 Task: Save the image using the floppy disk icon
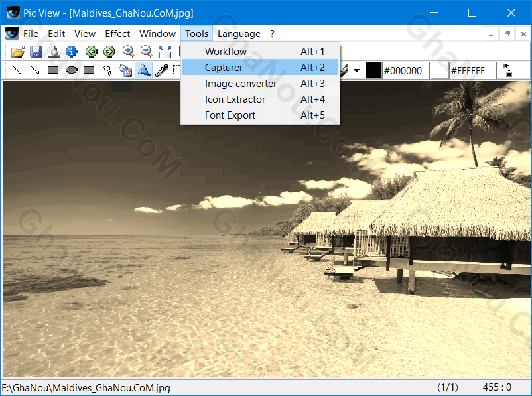tap(36, 52)
